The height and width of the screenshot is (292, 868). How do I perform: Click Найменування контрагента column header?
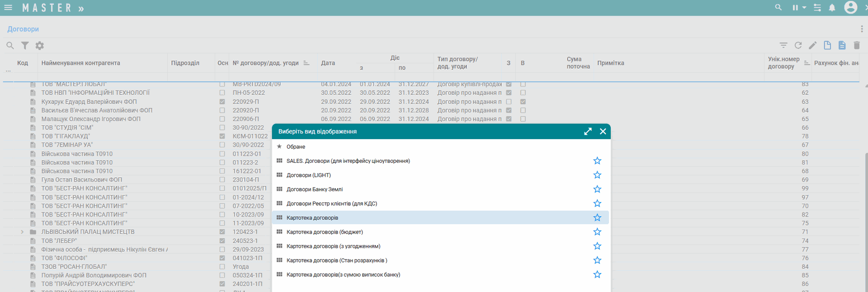point(80,63)
